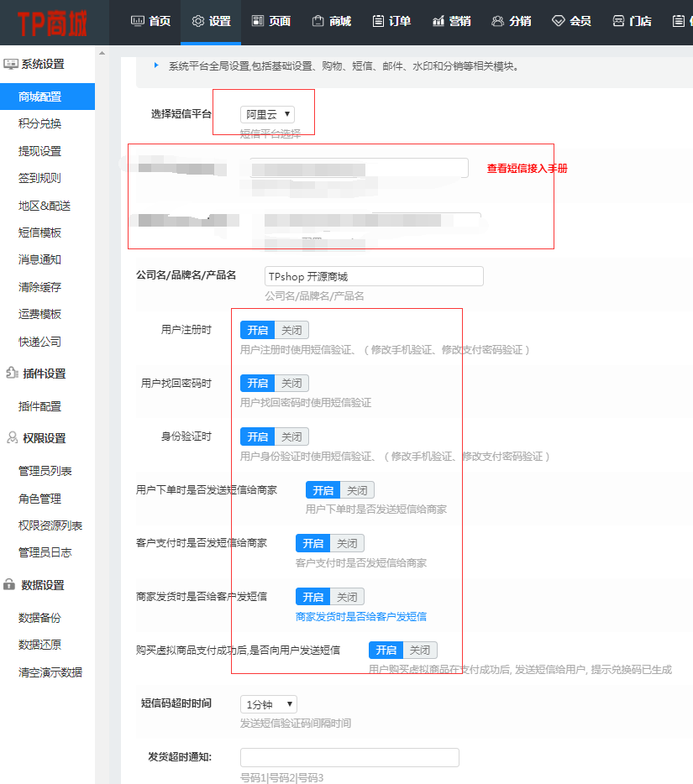Open the 选择短信平台 dropdown

click(267, 115)
